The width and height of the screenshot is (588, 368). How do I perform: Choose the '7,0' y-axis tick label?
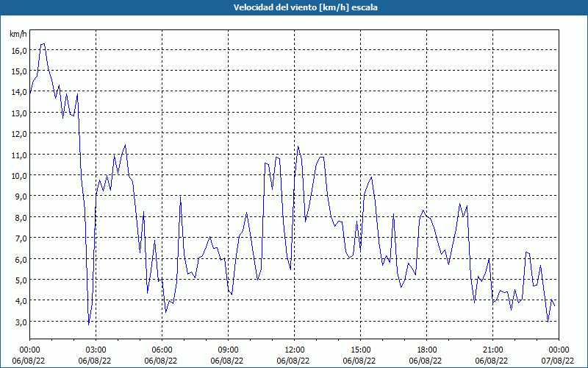tap(21, 238)
